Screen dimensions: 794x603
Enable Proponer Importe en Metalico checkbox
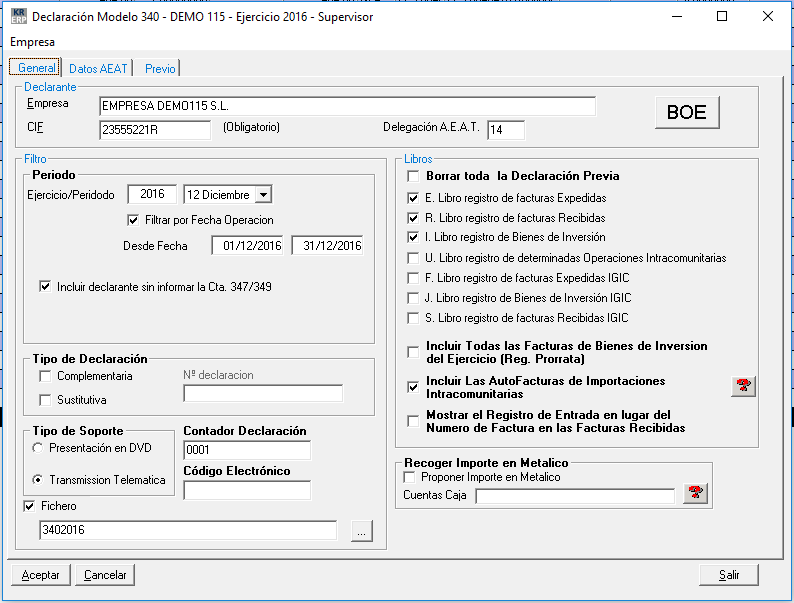click(408, 478)
